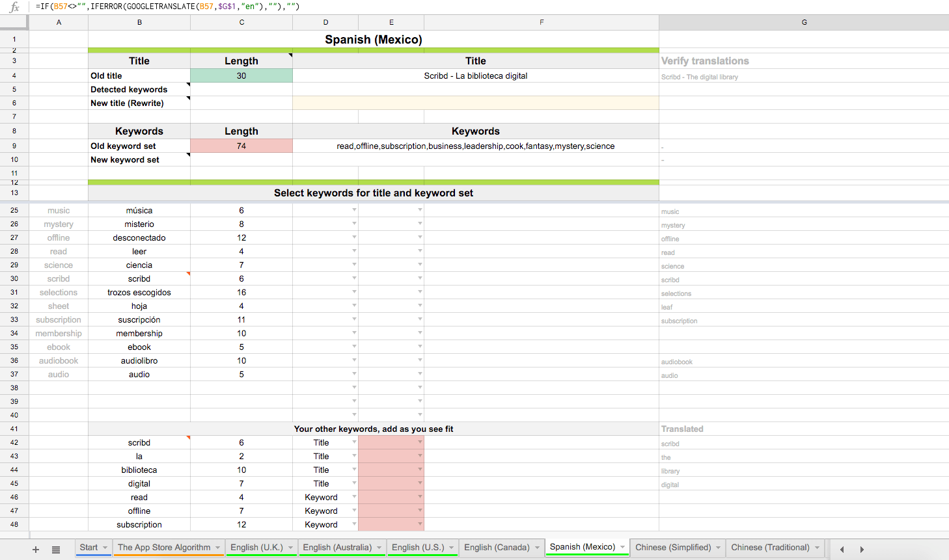
Task: Click the fx formula icon
Action: pyautogui.click(x=14, y=7)
